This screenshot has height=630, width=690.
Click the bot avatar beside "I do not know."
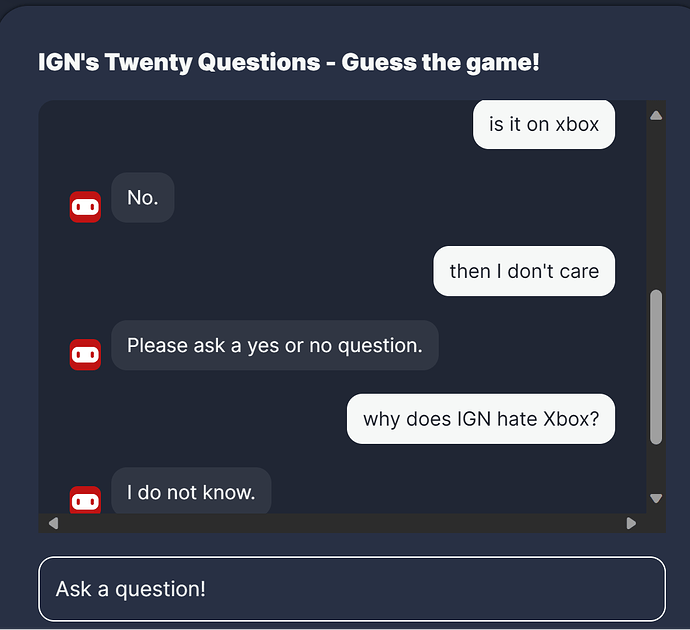click(x=85, y=500)
